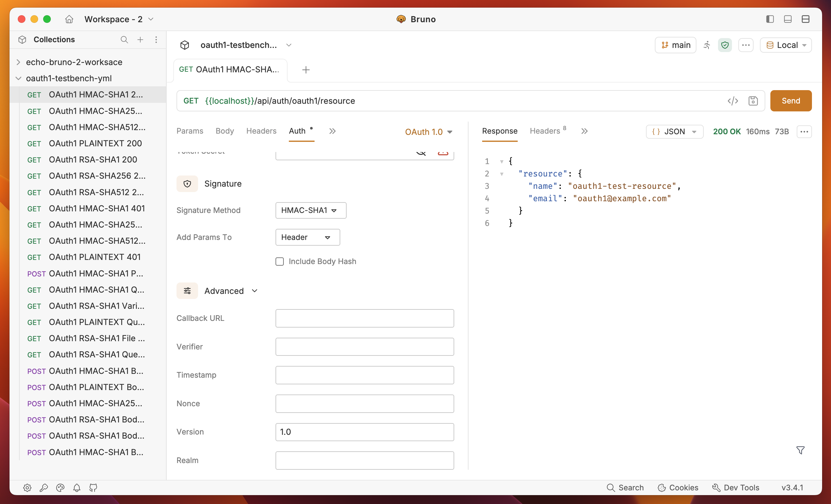Open preferences with the gear icon
Screen dimensions: 831x504
[27, 487]
